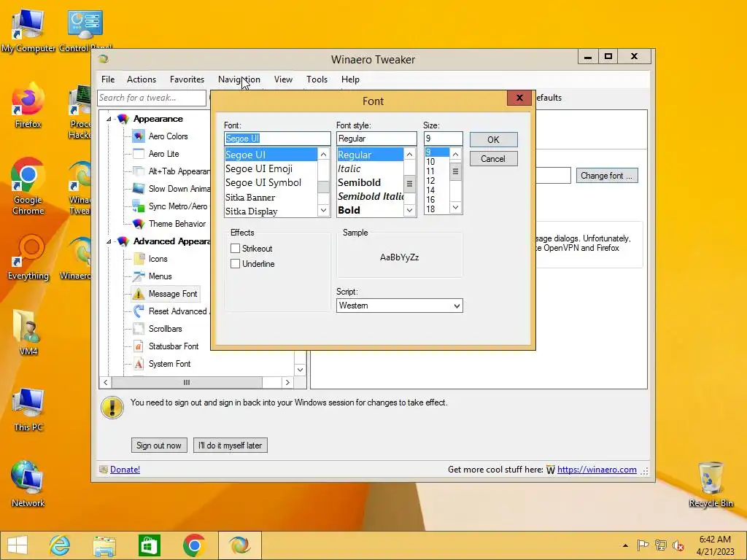Screen dimensions: 747x560
Task: Click the Aero Lite tree icon
Action: click(138, 154)
